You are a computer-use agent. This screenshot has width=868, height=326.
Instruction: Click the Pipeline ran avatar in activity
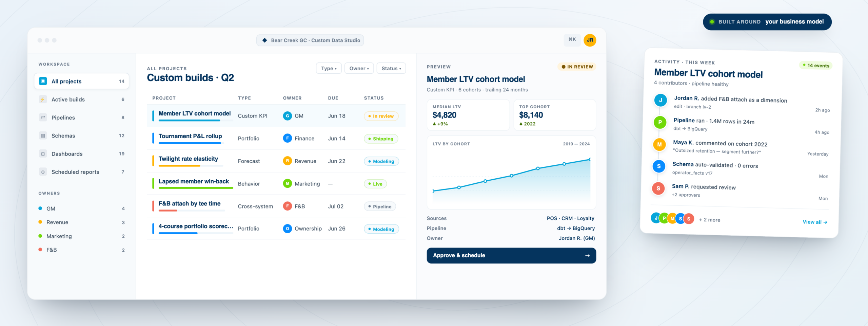[660, 122]
